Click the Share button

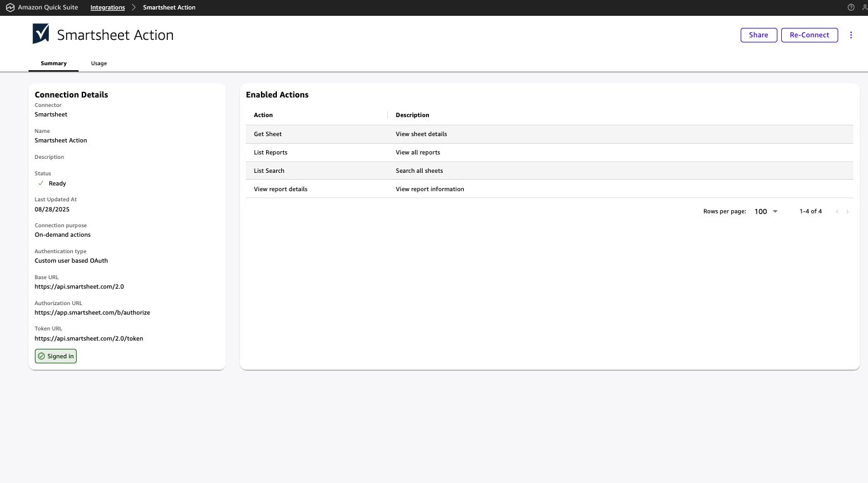coord(758,35)
